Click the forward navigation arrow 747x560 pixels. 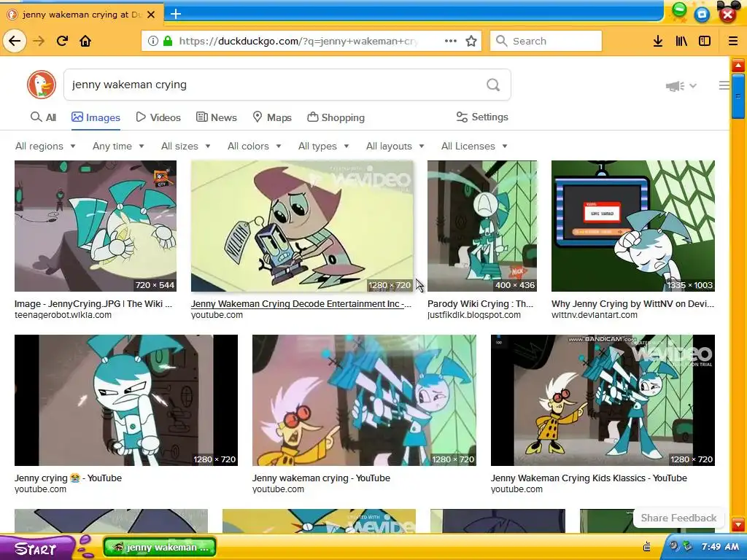[39, 41]
